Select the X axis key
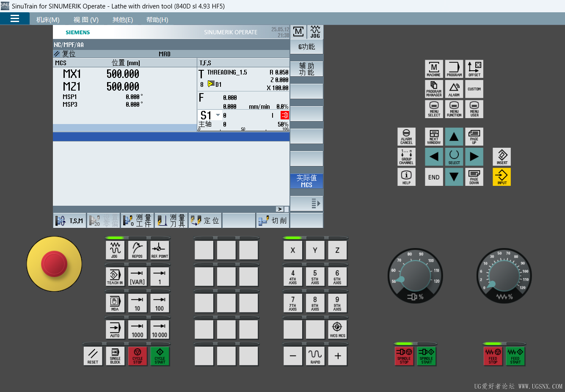 point(293,250)
